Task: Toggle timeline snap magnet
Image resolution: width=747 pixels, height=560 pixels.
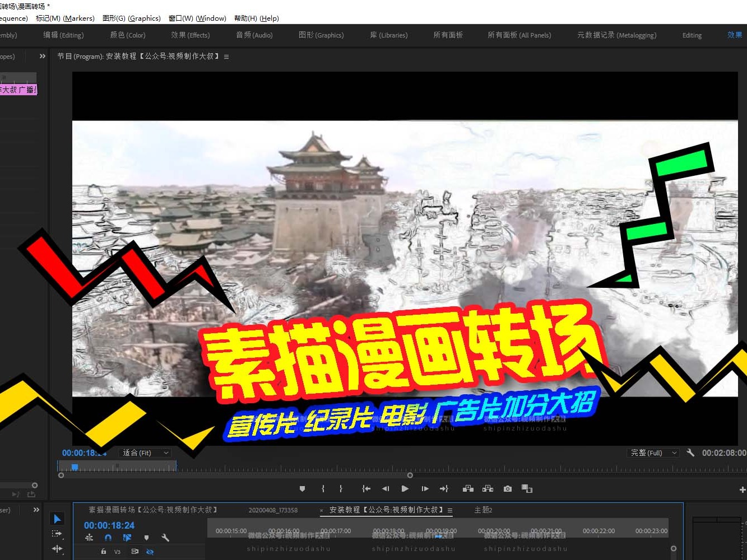Action: pyautogui.click(x=108, y=538)
